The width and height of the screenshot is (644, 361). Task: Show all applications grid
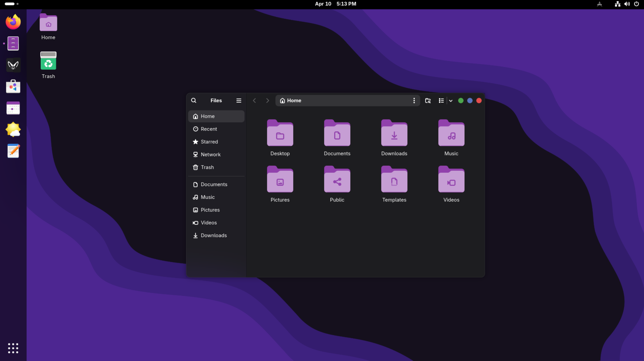(13, 348)
